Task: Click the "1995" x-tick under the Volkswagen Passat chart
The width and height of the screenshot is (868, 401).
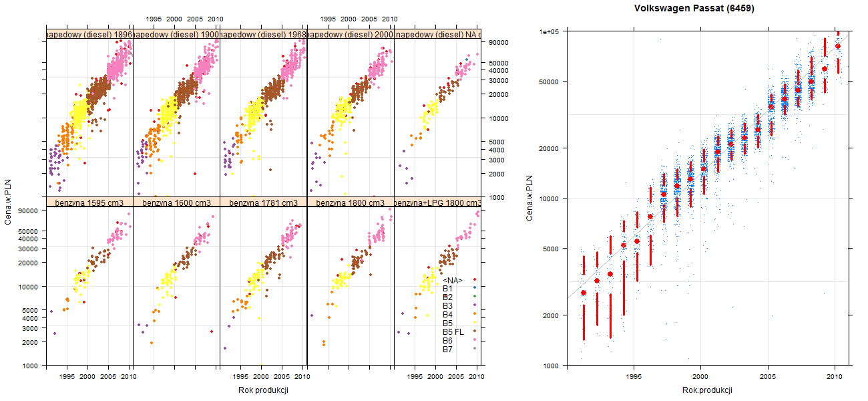Action: (x=633, y=377)
